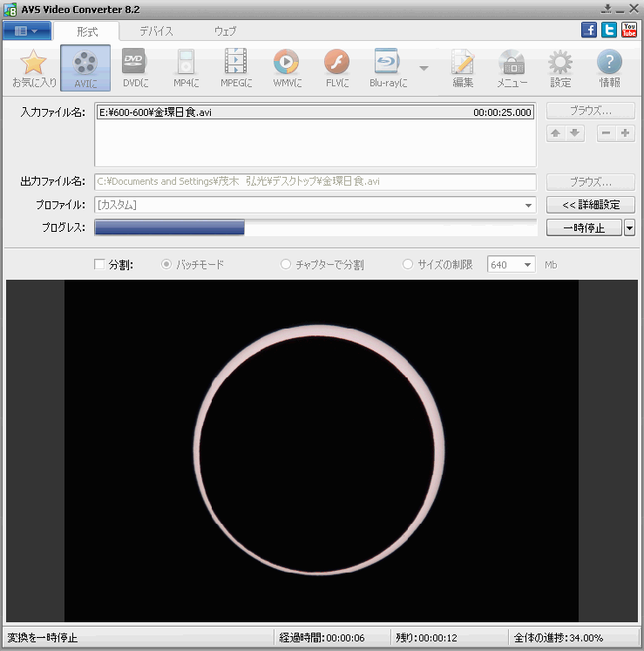The height and width of the screenshot is (651, 644).
Task: Expand more formats arrow beside Blu-ray
Action: coord(424,68)
